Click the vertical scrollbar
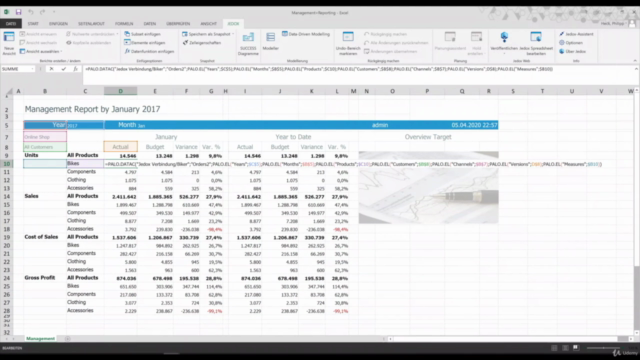Viewport: 640px width, 360px height. (x=637, y=212)
